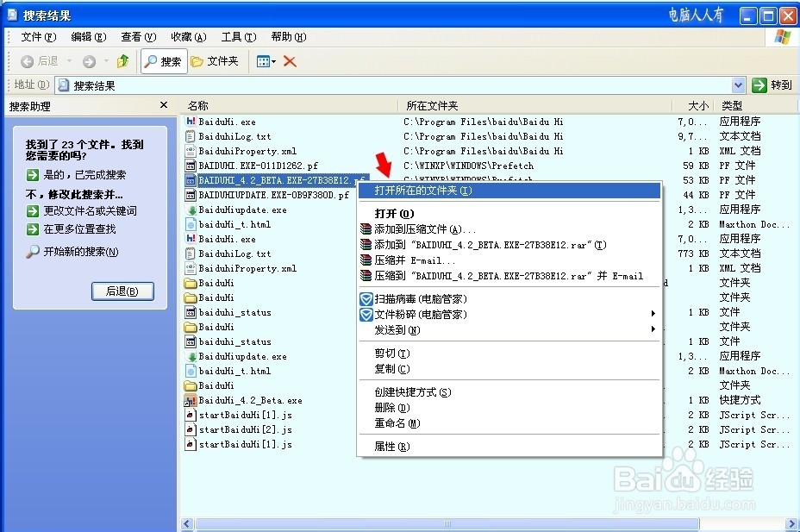
Task: Click the red X delete toolbar icon
Action: click(x=290, y=61)
